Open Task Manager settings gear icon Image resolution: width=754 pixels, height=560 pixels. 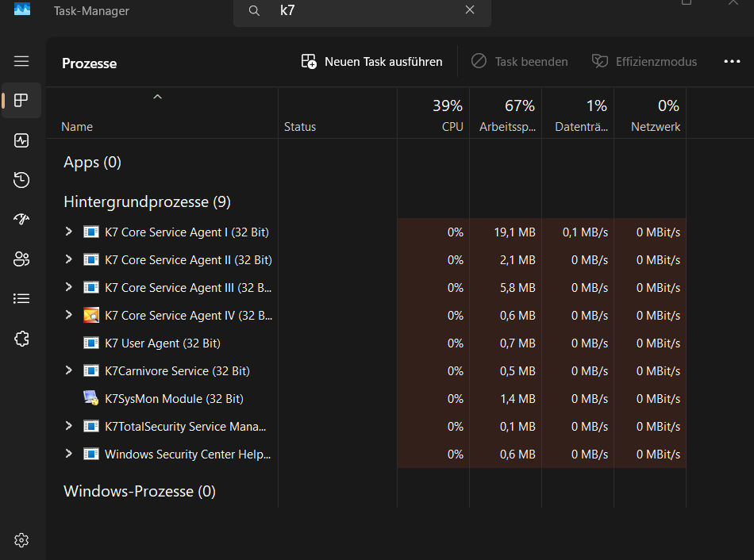(x=21, y=540)
